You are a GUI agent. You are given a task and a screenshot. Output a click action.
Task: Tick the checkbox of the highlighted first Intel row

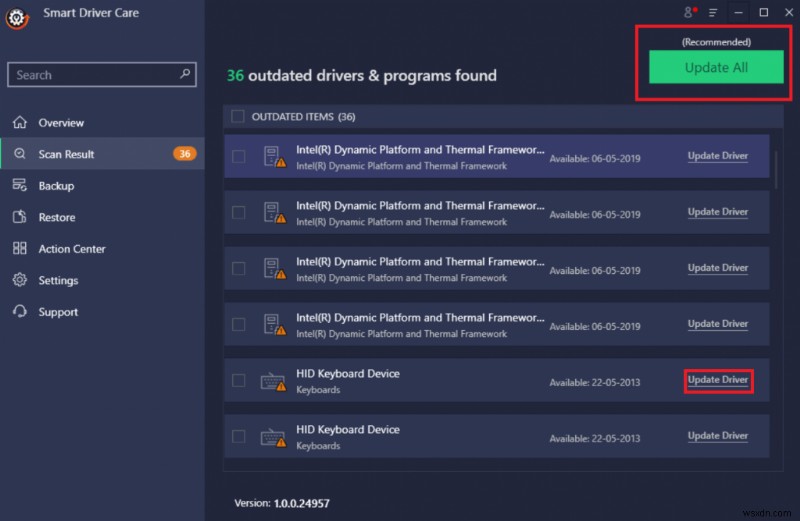[238, 157]
